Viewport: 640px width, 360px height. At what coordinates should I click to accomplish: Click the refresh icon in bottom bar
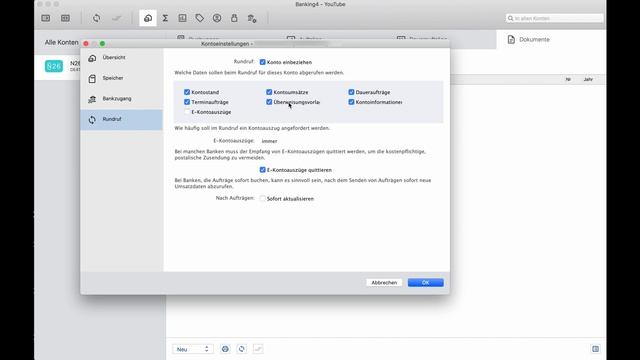[x=242, y=349]
